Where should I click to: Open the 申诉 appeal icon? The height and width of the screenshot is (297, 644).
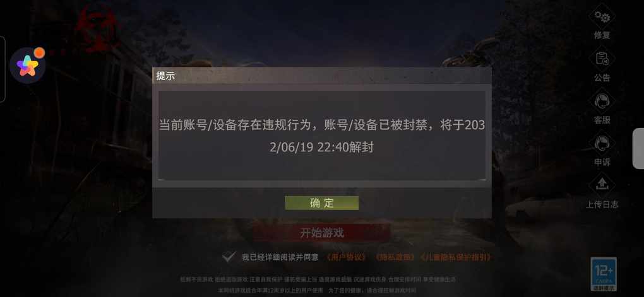point(602,143)
